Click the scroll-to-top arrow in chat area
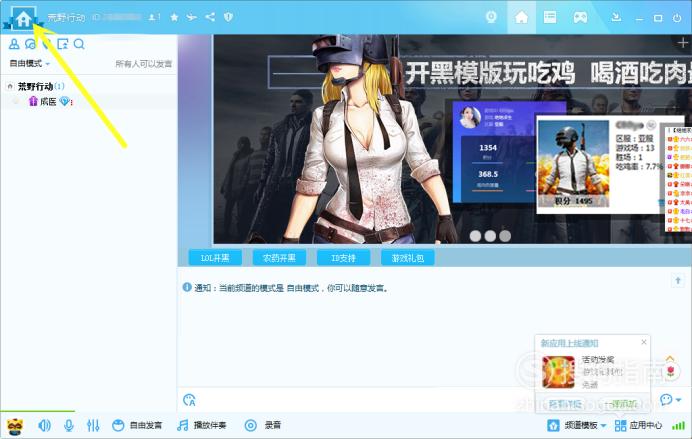 678,281
